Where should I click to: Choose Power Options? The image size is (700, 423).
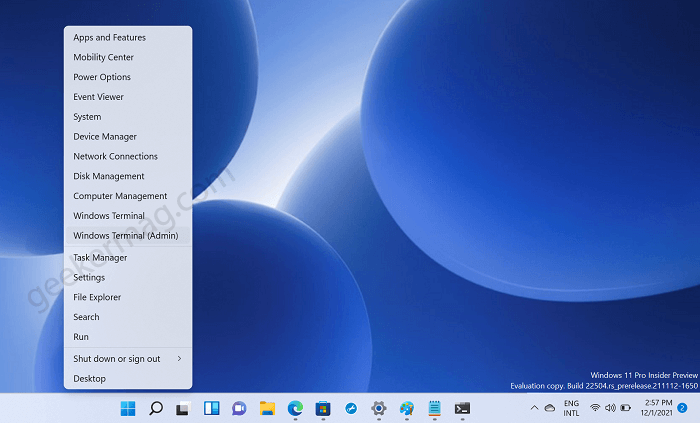128,77
